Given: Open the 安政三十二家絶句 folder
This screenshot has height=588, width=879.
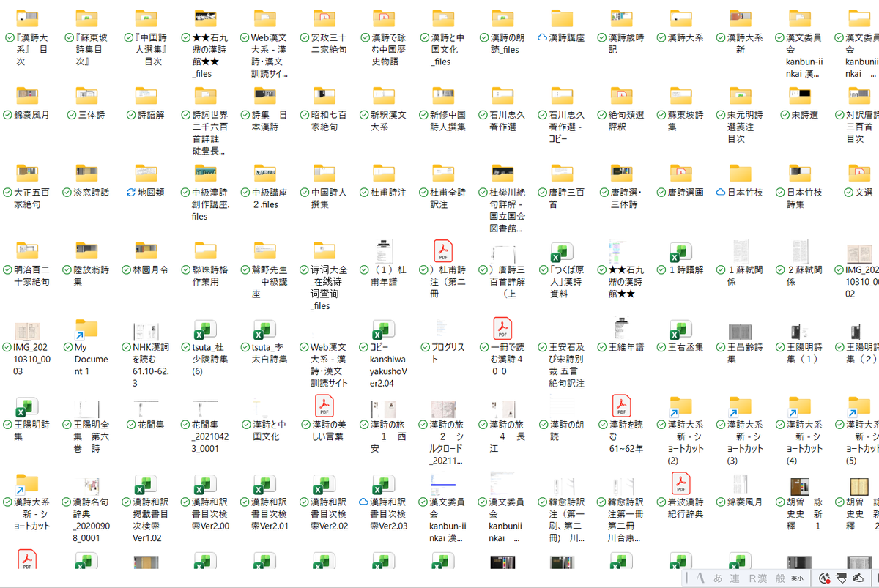Looking at the screenshot, I should click(x=325, y=18).
